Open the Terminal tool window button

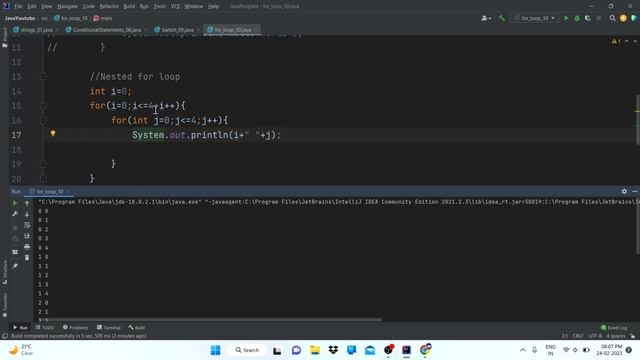(x=109, y=327)
